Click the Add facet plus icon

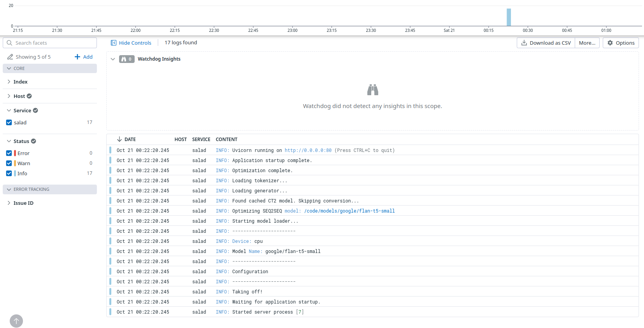point(77,57)
